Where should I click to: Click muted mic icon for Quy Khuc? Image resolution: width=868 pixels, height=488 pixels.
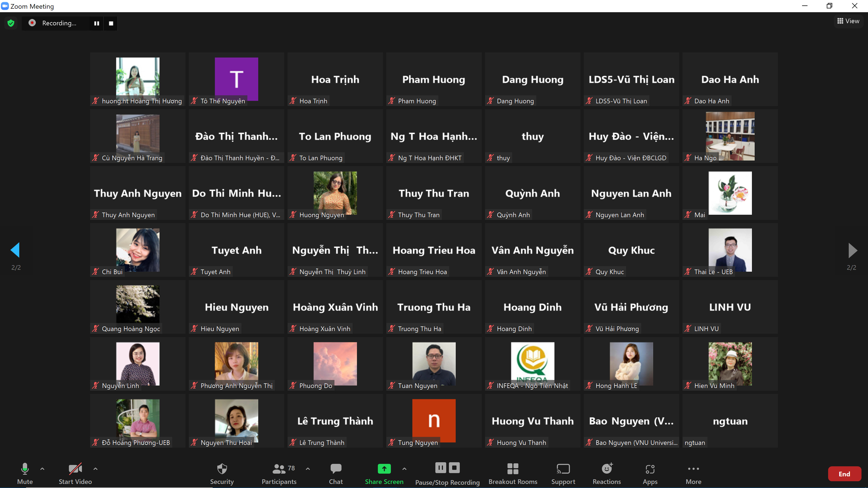tap(589, 271)
